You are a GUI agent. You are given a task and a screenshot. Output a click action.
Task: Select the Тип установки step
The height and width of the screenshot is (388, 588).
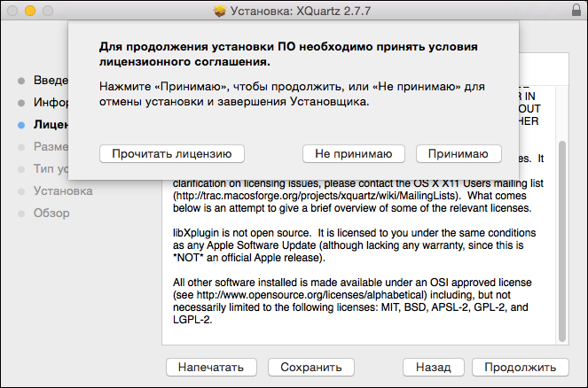click(x=51, y=168)
